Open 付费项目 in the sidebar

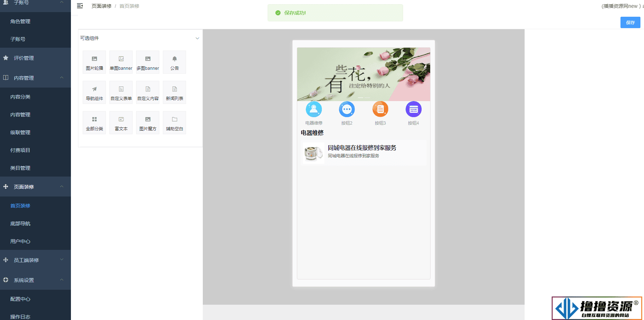click(35, 150)
